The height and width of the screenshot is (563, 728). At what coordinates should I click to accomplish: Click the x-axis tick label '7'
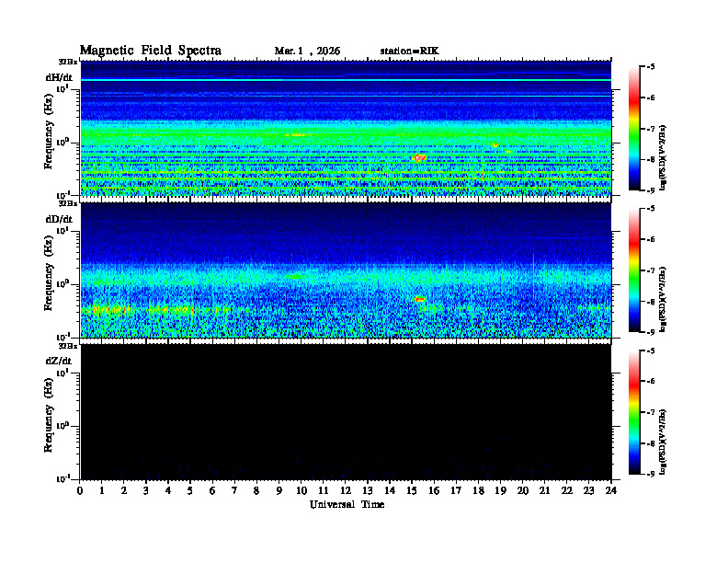click(x=234, y=491)
